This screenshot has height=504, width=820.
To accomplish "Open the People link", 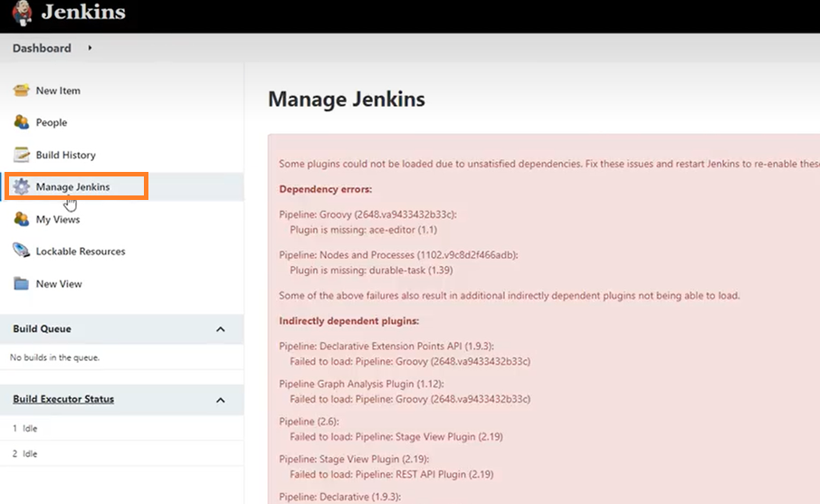I will [52, 122].
